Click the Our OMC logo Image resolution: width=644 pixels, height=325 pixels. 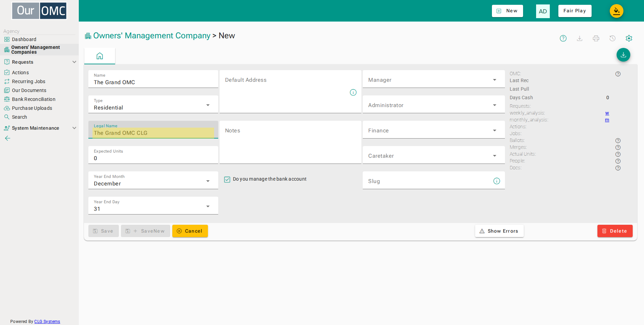point(39,11)
